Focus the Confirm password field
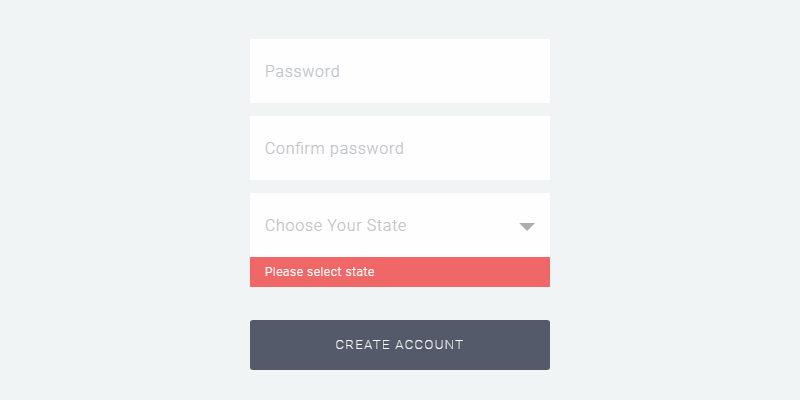Viewport: 800px width, 400px height. pos(400,148)
